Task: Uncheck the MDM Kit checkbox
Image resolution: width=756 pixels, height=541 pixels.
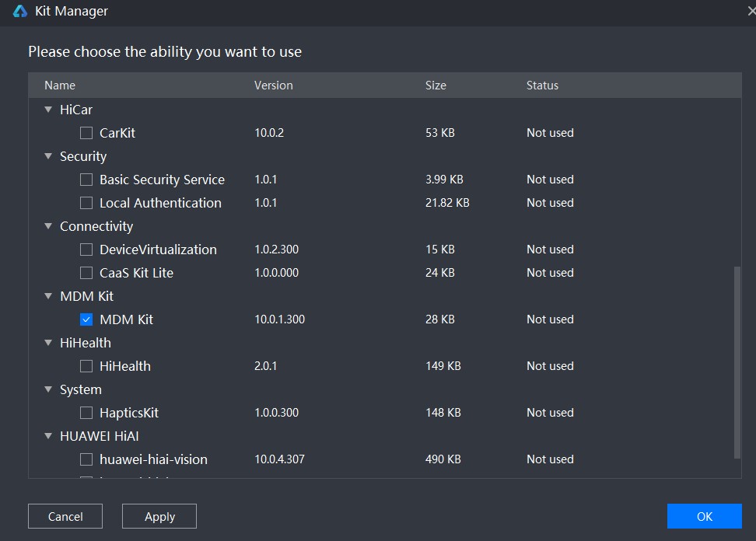Action: tap(86, 319)
